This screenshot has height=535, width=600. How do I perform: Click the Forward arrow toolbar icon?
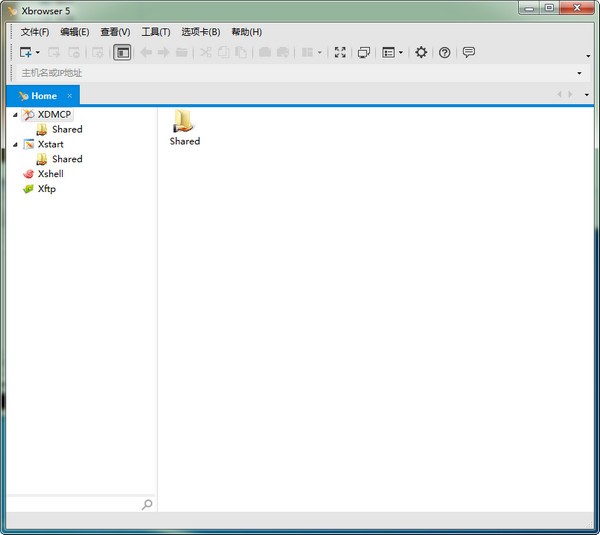[163, 52]
